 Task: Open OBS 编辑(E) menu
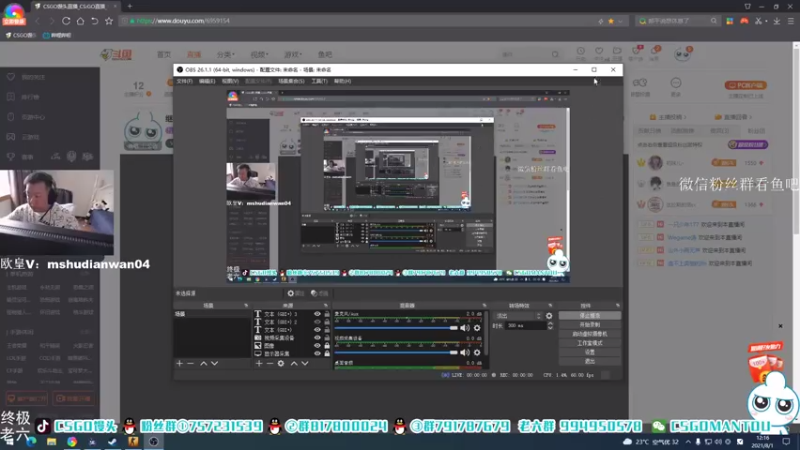(x=207, y=81)
